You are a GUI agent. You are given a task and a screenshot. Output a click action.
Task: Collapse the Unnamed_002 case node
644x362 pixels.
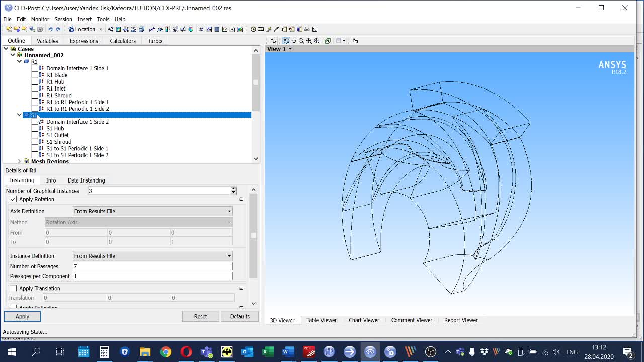click(13, 55)
